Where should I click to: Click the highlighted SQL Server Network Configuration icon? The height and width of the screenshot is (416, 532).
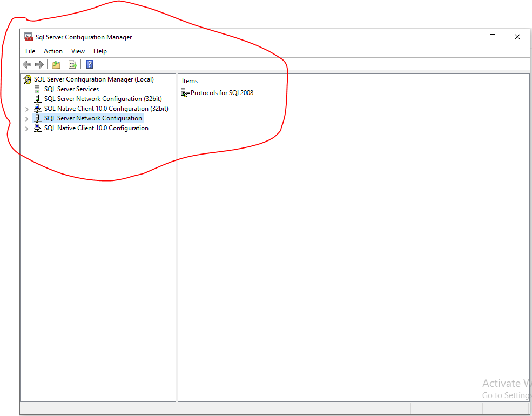(37, 118)
